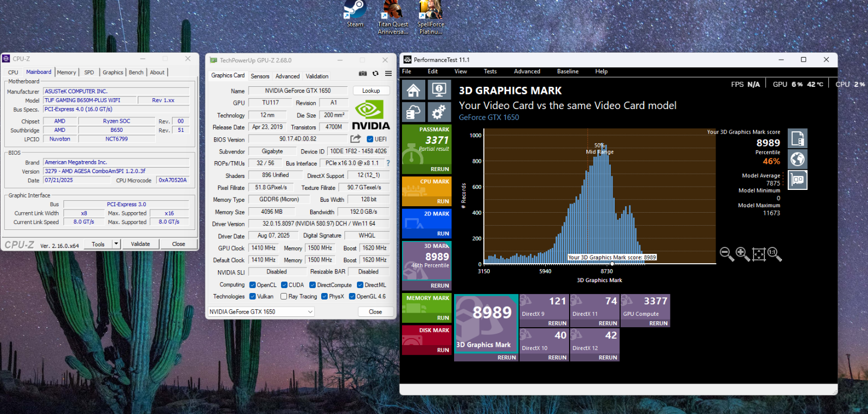The image size is (868, 414).
Task: Open the Baseline menu in PerformanceTest
Action: pos(567,72)
